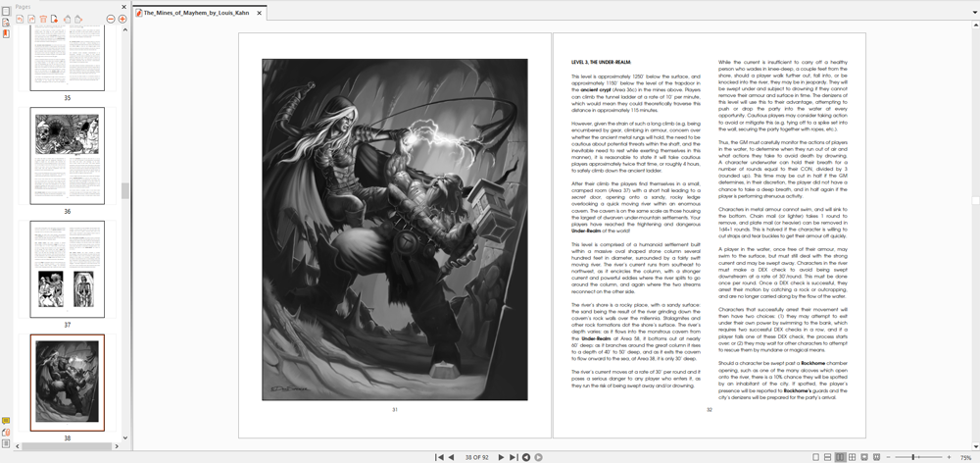Shrink thumbnails with the minus icon
This screenshot has height=463, width=980.
111,19
